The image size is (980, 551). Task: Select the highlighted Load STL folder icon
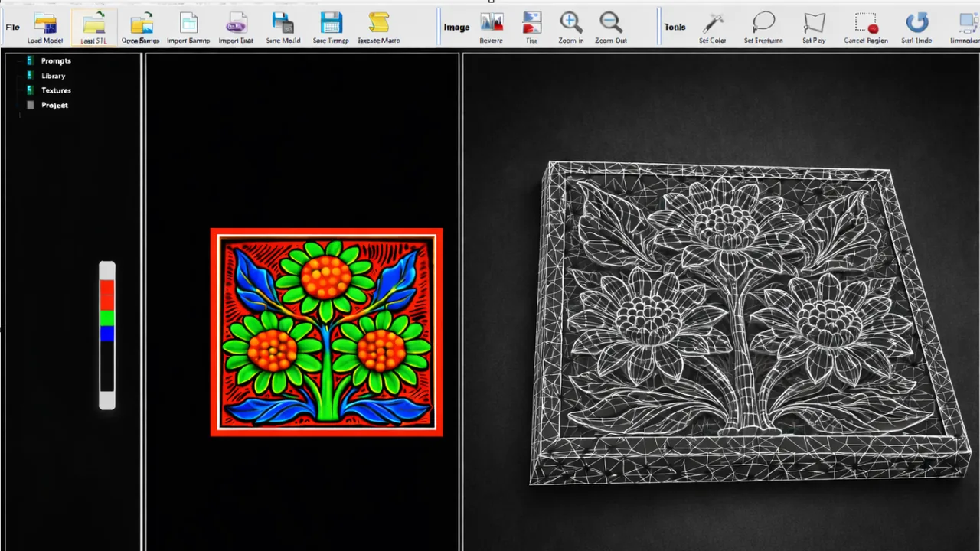tap(93, 24)
